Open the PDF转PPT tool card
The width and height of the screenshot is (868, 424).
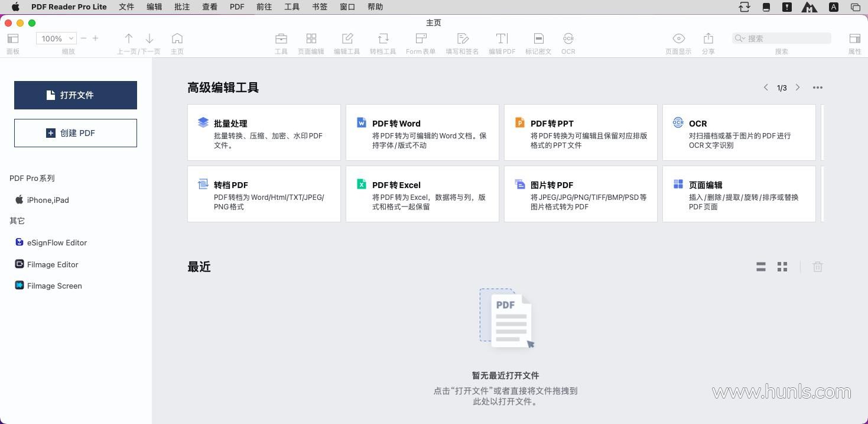tap(581, 132)
